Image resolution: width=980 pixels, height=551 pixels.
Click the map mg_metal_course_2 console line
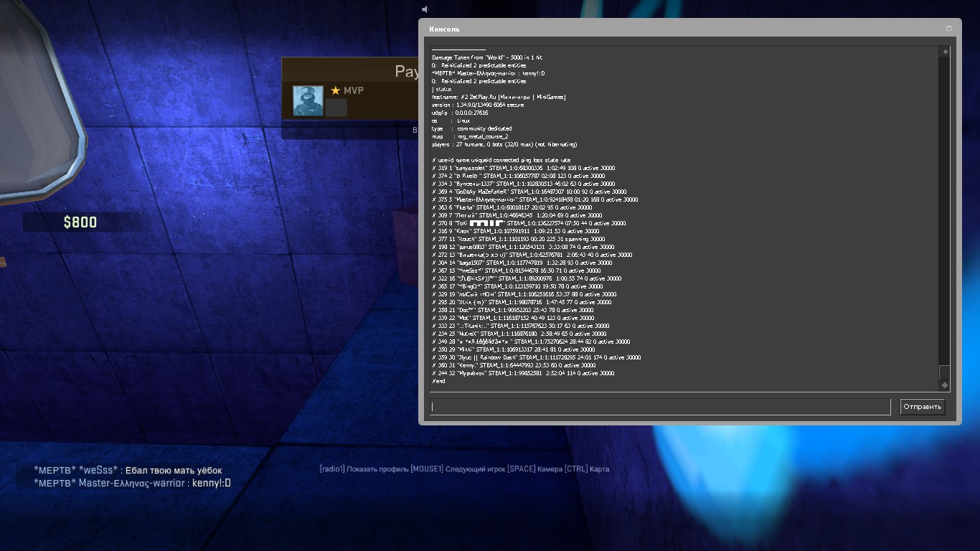pyautogui.click(x=470, y=136)
